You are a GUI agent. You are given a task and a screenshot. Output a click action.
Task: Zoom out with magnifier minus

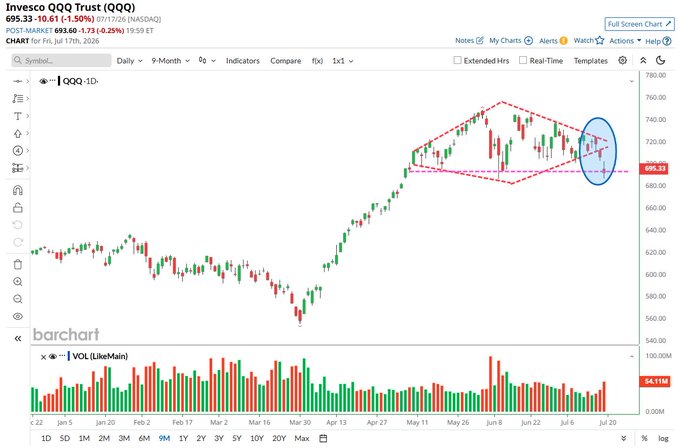click(18, 299)
